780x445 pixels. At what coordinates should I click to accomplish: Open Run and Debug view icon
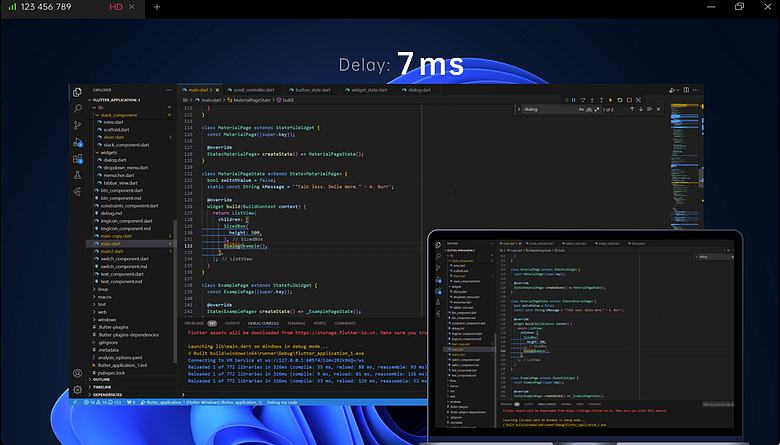tap(78, 142)
